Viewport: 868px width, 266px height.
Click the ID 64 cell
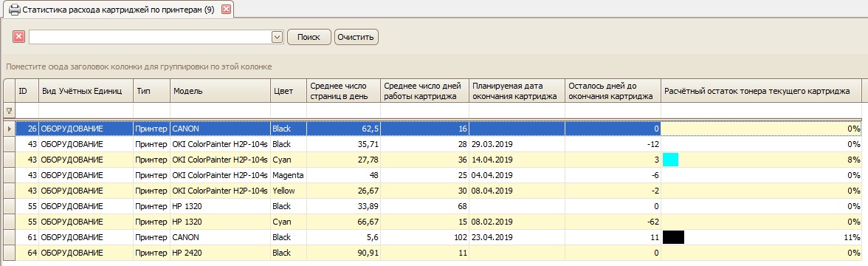(27, 253)
